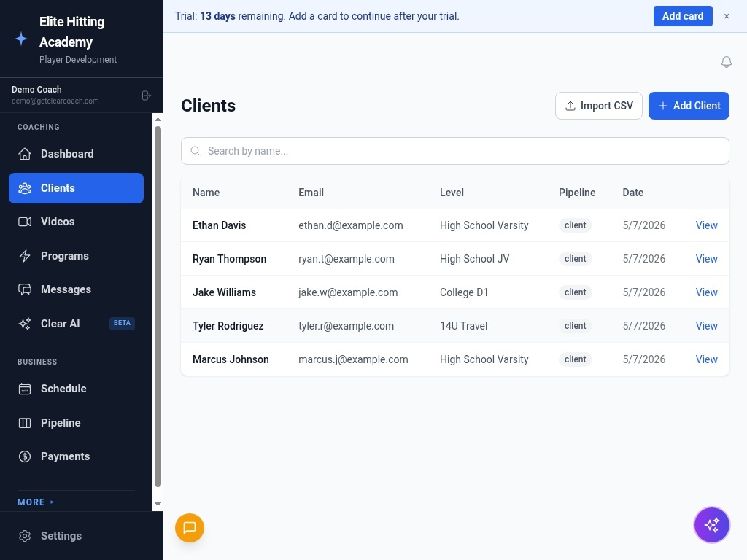Click the Dashboard home icon
The image size is (747, 560).
point(25,154)
